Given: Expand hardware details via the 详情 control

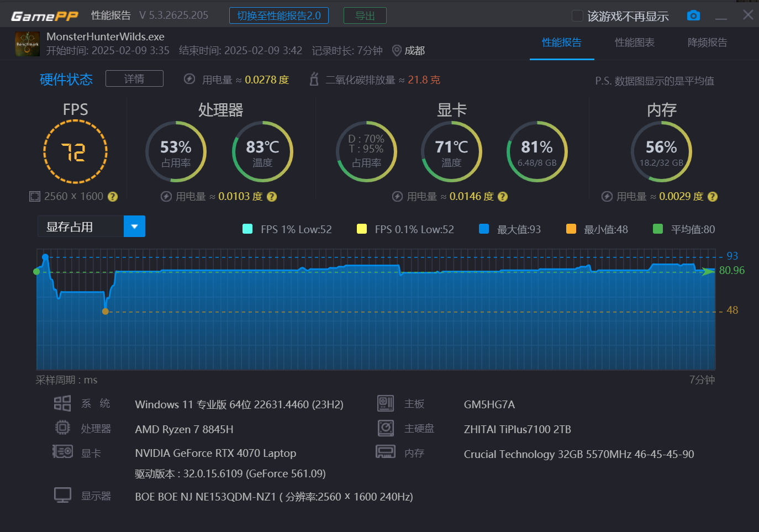Looking at the screenshot, I should (x=134, y=78).
